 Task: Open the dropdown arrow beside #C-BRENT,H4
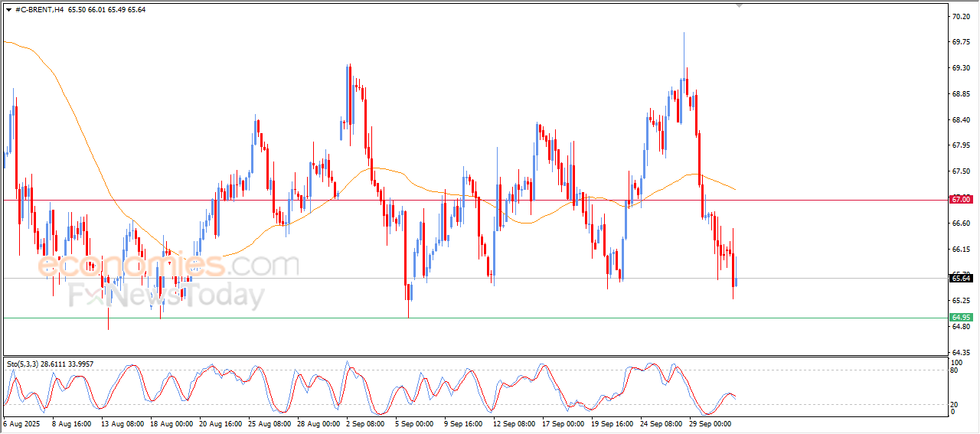pyautogui.click(x=8, y=9)
